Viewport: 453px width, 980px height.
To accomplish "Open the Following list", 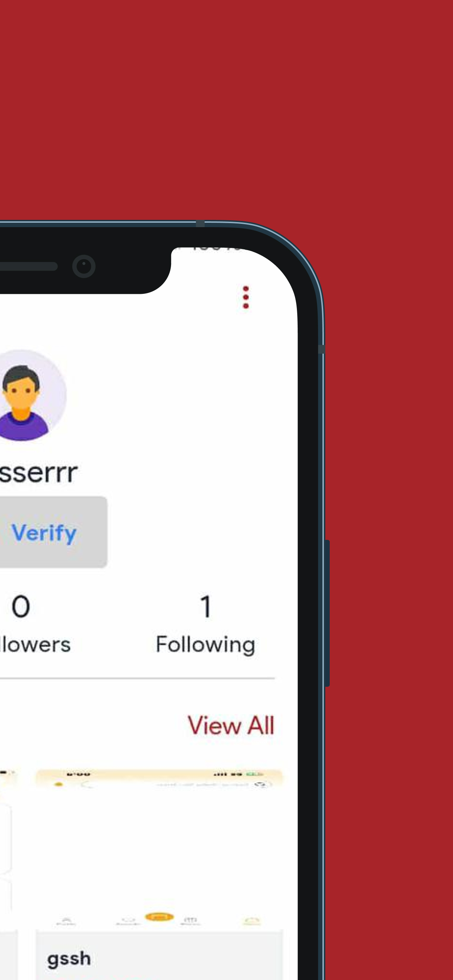I will click(206, 645).
